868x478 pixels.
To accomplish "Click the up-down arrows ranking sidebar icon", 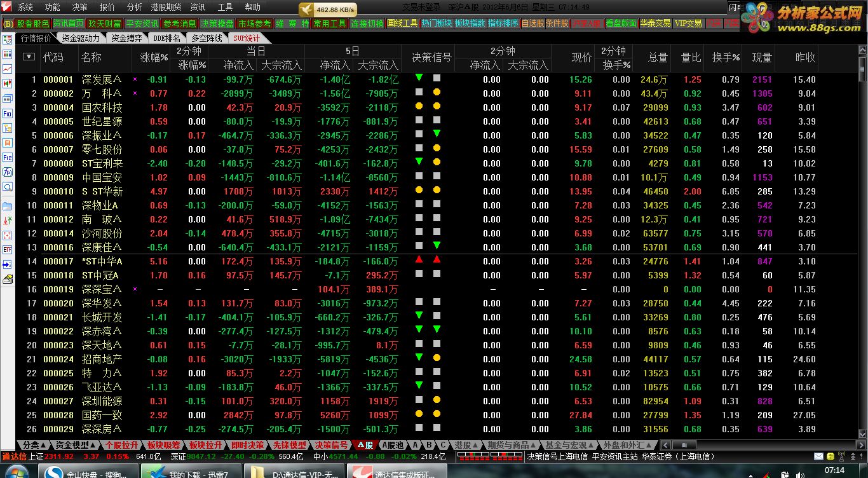I will coord(8,221).
